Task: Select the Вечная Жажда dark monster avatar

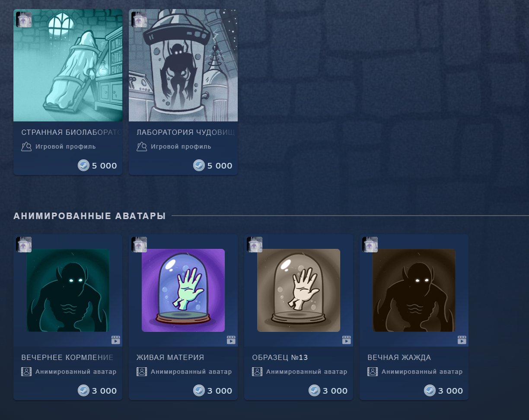Action: click(x=414, y=290)
